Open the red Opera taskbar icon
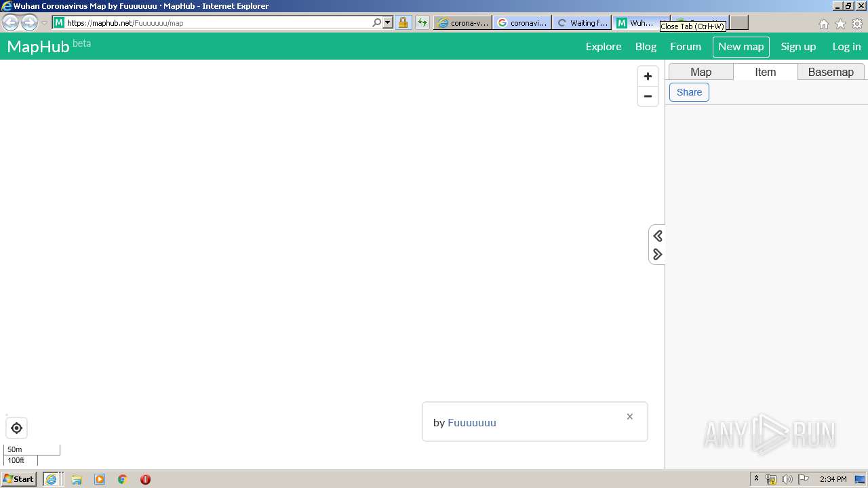Screen dimensions: 868x488 [x=145, y=479]
